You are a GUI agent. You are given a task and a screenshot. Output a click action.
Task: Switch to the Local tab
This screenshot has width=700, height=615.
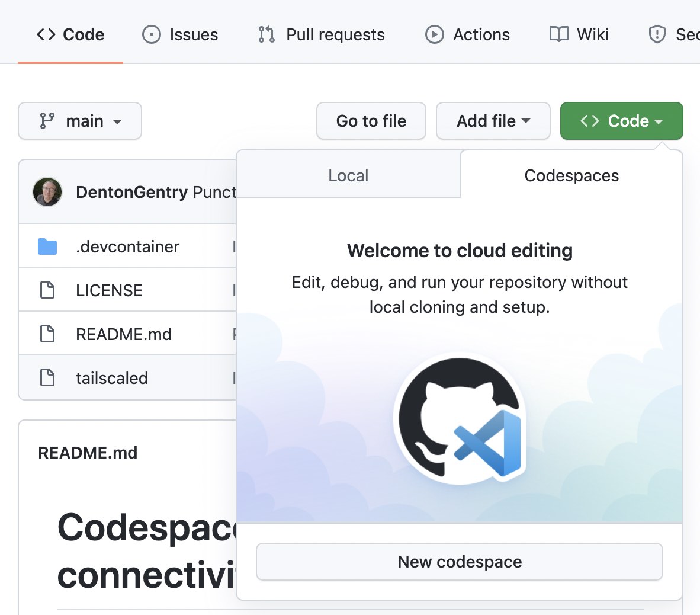348,175
